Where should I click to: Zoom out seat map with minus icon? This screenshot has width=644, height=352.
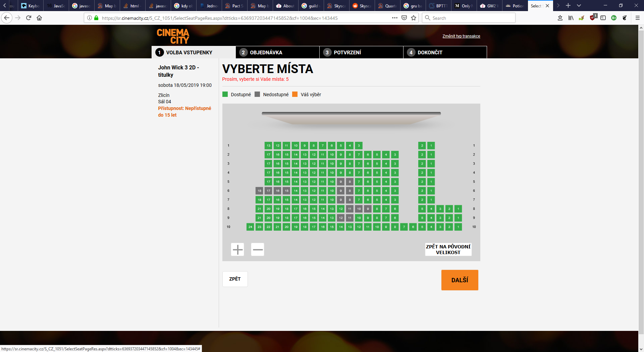click(258, 249)
